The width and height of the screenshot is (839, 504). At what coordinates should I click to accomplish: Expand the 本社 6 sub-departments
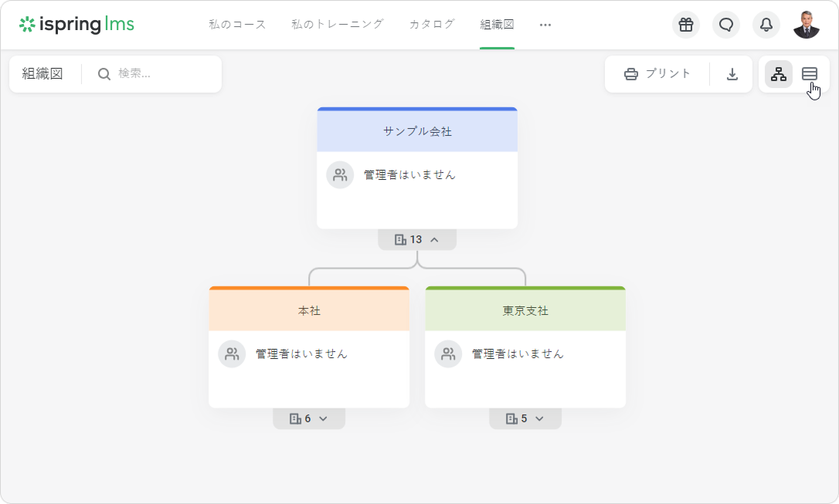pyautogui.click(x=309, y=418)
